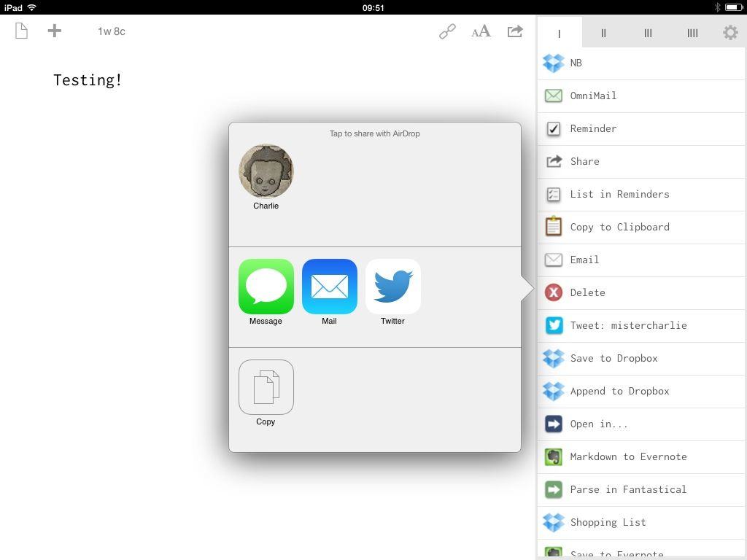Switch to action group II tab
The image size is (747, 560).
pyautogui.click(x=603, y=33)
